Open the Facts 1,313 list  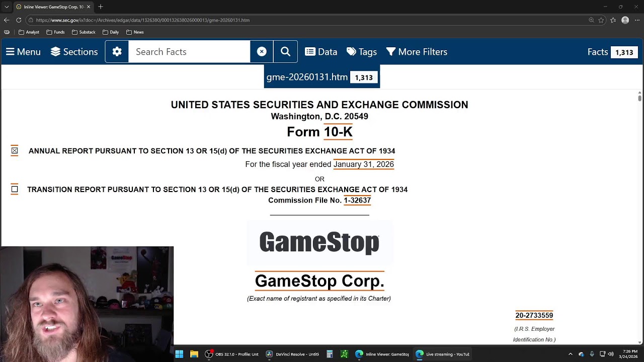613,52
